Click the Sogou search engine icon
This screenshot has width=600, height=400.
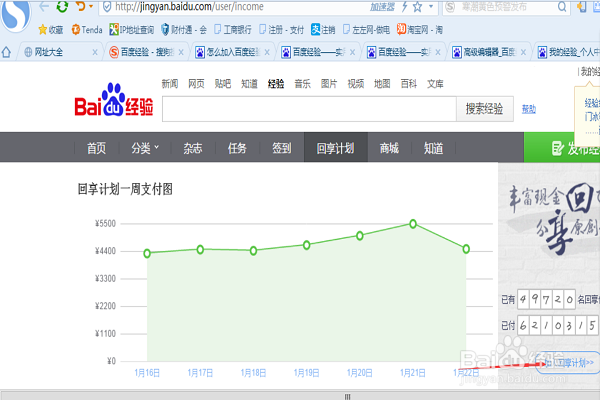click(450, 7)
